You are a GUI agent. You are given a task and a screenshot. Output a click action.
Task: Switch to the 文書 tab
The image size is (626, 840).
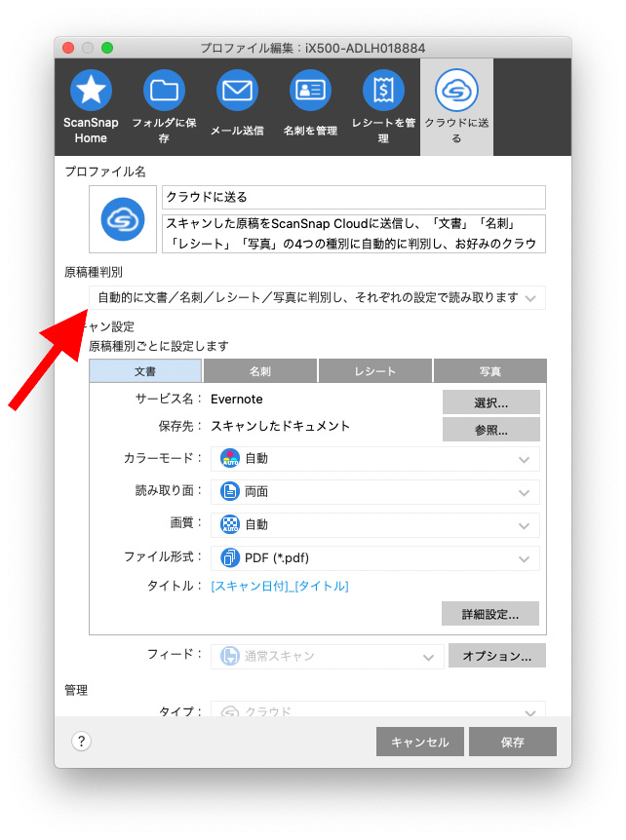coord(145,370)
